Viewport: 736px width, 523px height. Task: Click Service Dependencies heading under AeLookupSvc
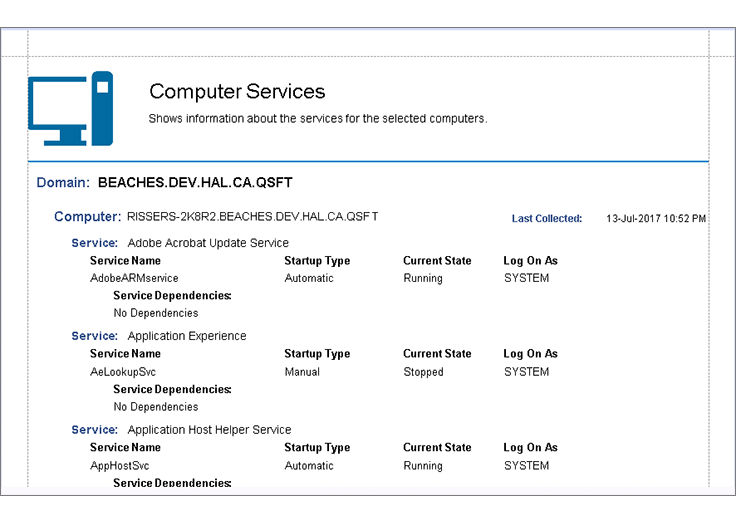pyautogui.click(x=172, y=390)
